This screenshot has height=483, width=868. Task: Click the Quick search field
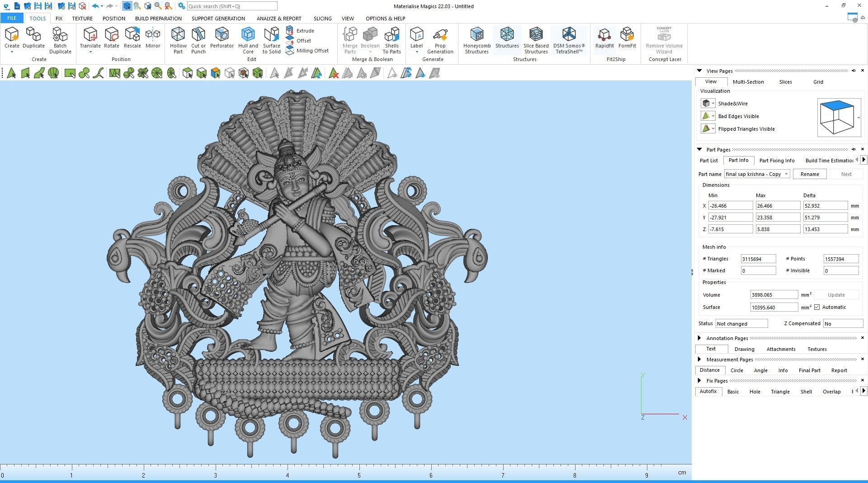coord(232,6)
